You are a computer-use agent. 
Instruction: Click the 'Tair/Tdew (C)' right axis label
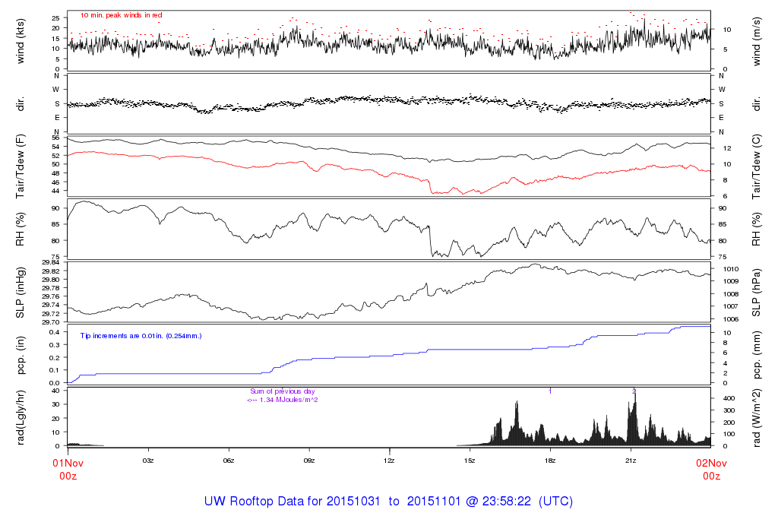click(x=756, y=166)
